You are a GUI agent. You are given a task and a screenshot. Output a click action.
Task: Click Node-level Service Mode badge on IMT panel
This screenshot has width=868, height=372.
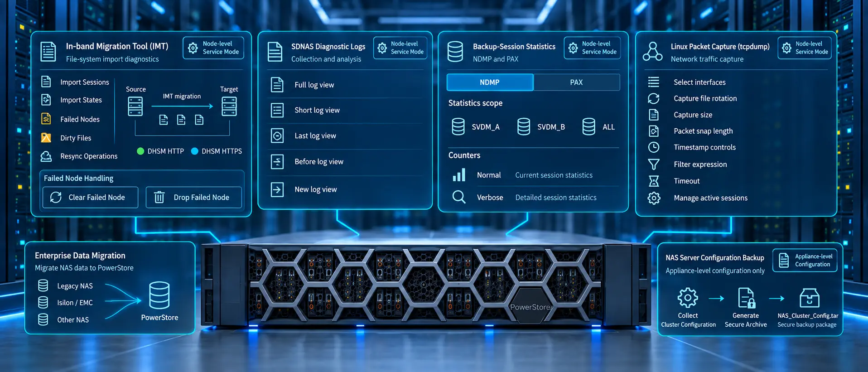point(213,48)
